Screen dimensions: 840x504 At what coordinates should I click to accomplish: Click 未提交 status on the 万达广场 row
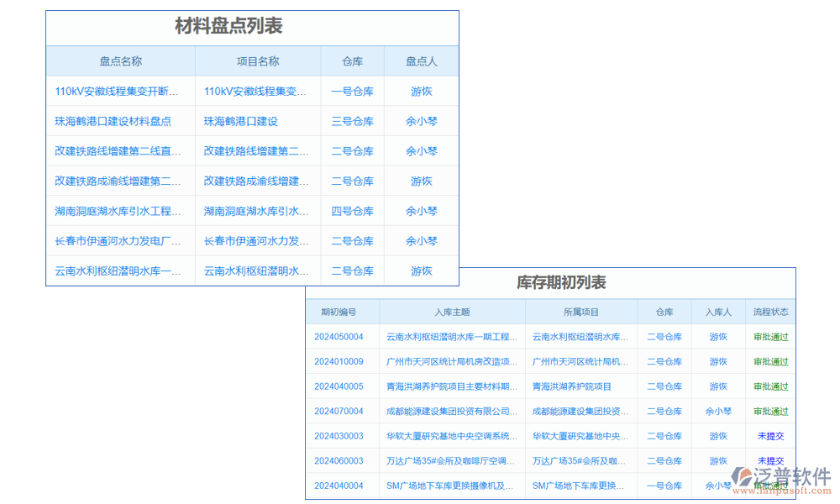(771, 460)
